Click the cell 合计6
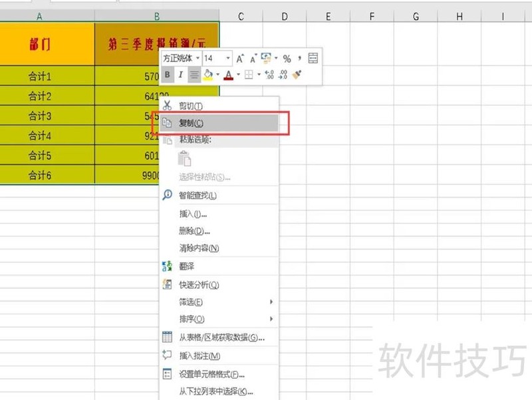 (x=47, y=175)
